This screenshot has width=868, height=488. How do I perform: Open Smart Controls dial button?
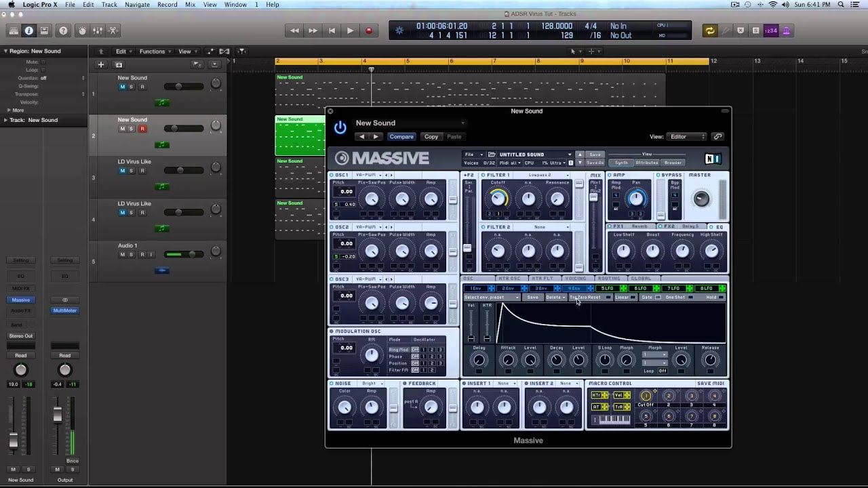82,30
